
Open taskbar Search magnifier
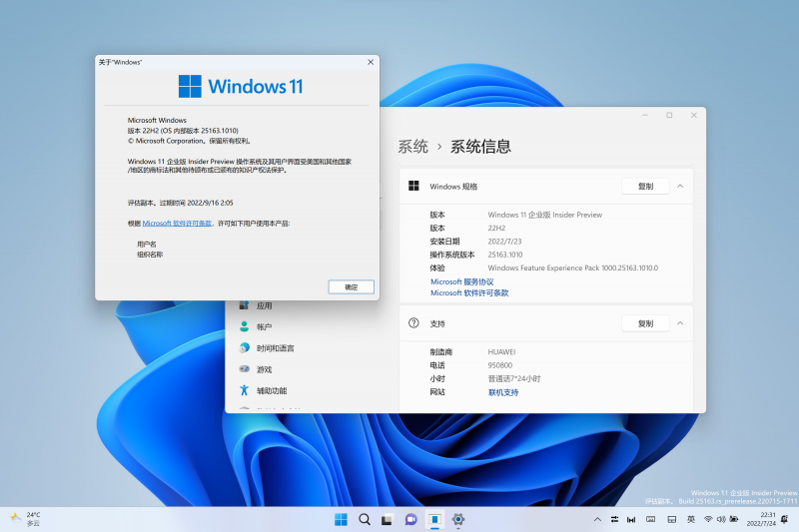(x=365, y=519)
